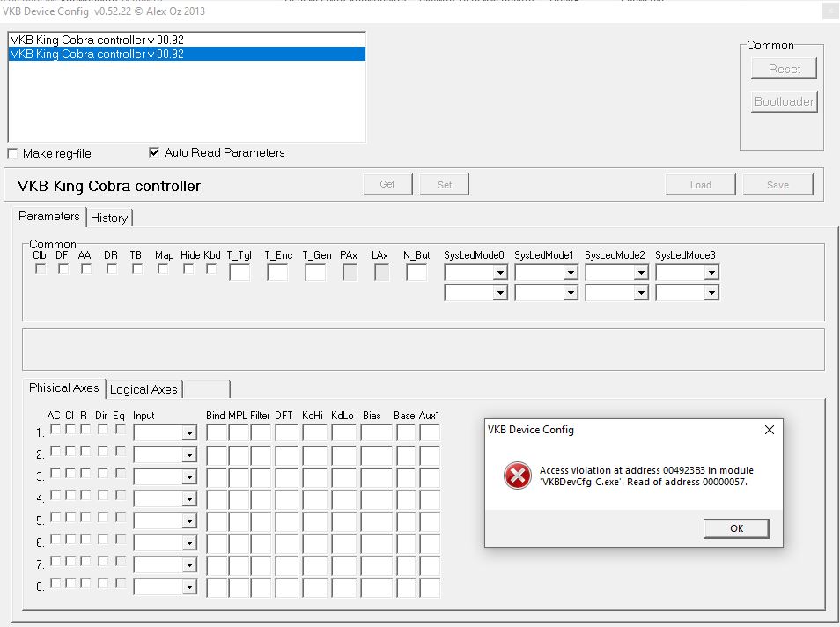Toggle the Cl checkbox for axis 2
The image size is (840, 627).
70,451
